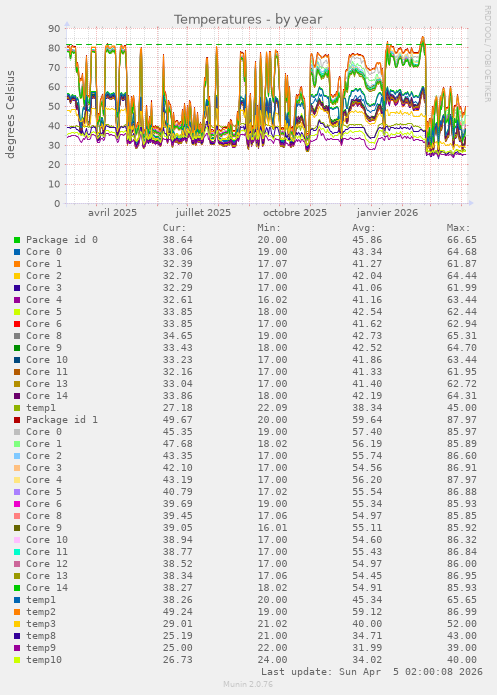Click the Min value 16.02
The width and height of the screenshot is (497, 695).
click(272, 300)
